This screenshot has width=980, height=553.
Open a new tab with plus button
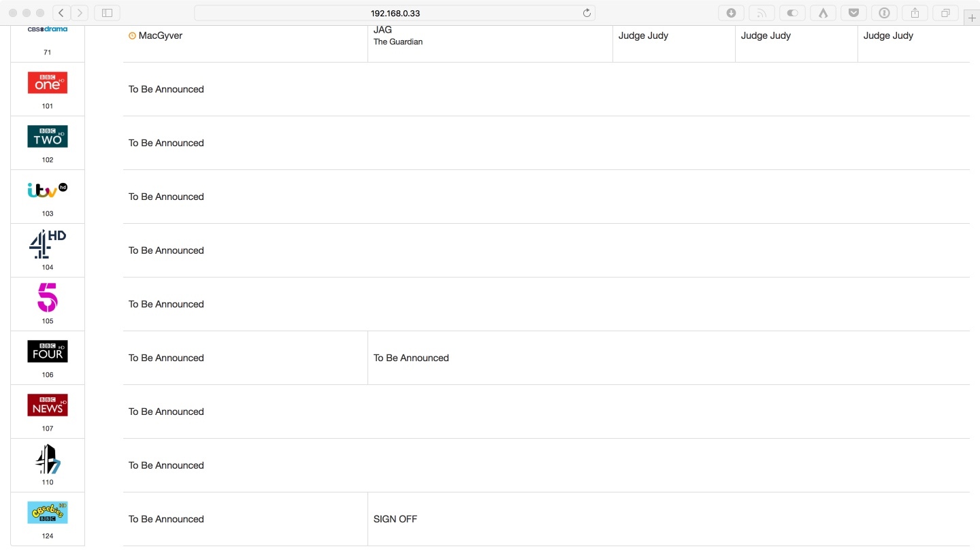pyautogui.click(x=972, y=18)
